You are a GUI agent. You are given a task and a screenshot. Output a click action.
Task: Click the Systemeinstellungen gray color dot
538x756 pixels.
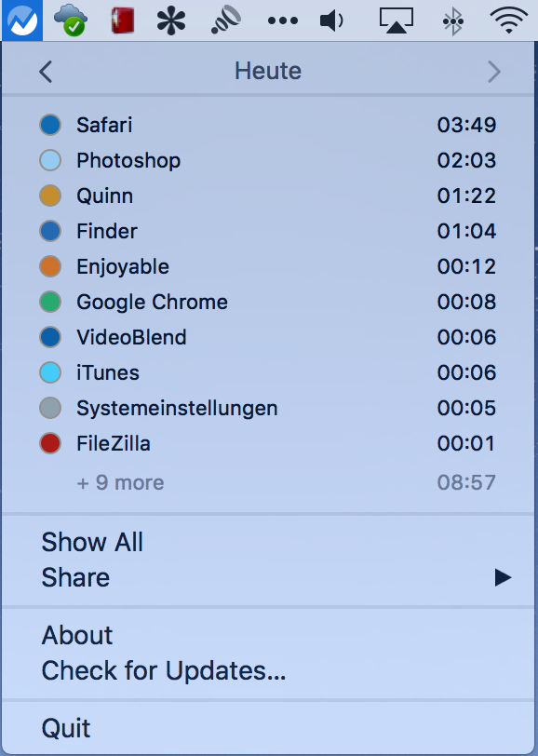pos(50,408)
